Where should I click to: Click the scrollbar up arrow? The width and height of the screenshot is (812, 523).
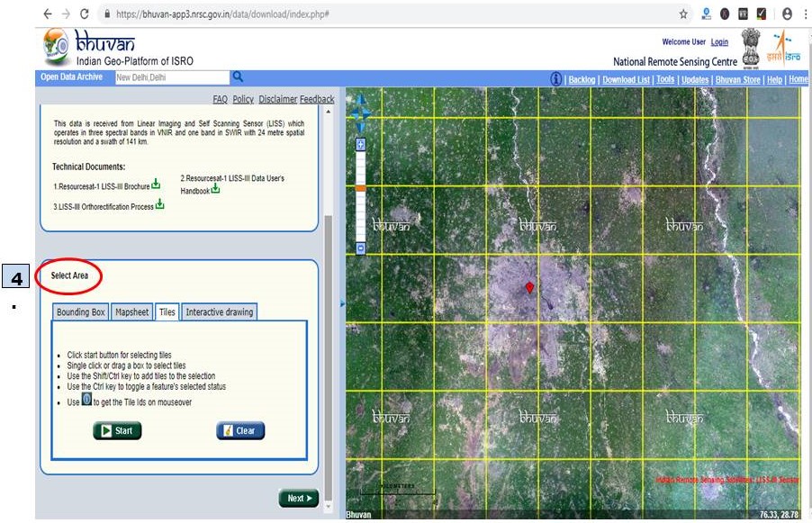pyautogui.click(x=328, y=112)
